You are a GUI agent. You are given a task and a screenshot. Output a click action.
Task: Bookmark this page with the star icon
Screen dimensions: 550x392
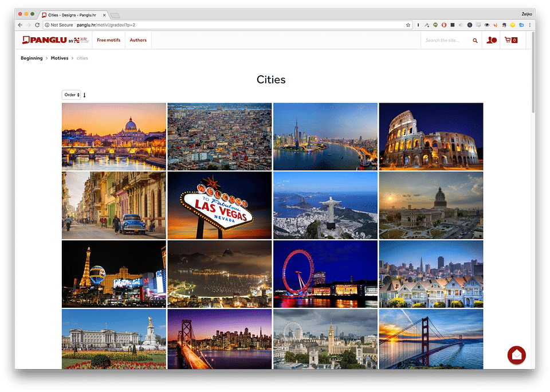(x=408, y=25)
